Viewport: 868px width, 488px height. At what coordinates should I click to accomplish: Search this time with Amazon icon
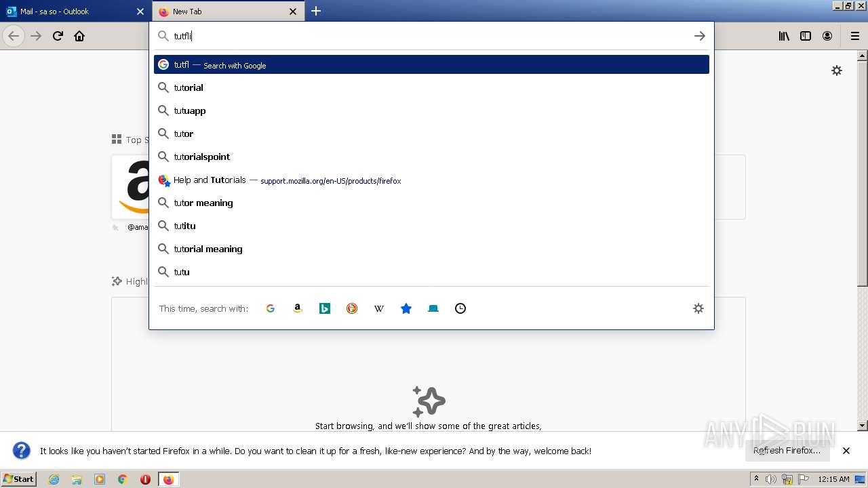298,308
